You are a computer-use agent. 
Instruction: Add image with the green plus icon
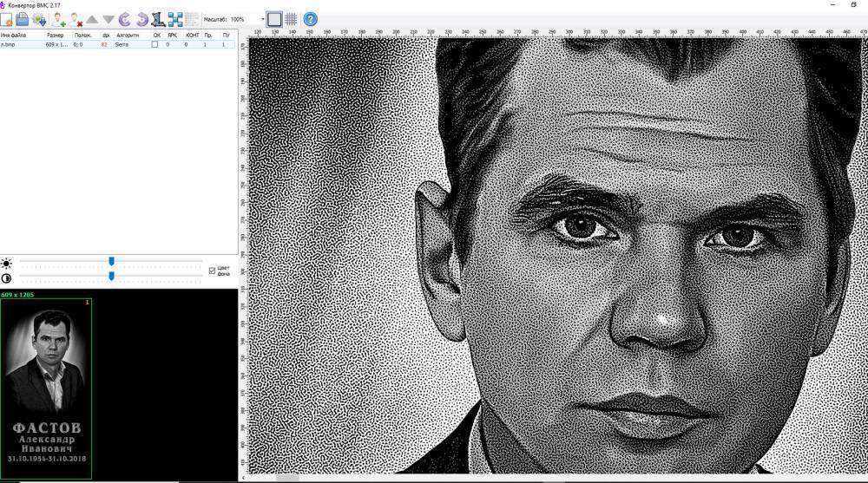pos(58,19)
